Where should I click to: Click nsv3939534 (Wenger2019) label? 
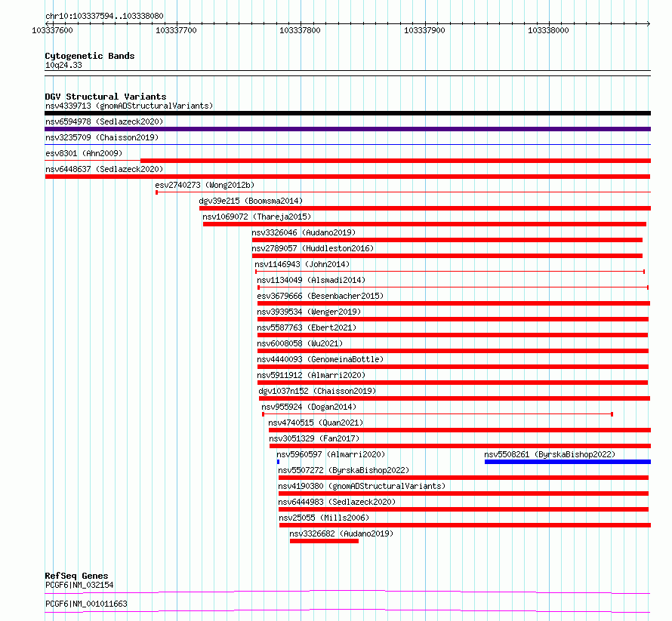click(309, 312)
